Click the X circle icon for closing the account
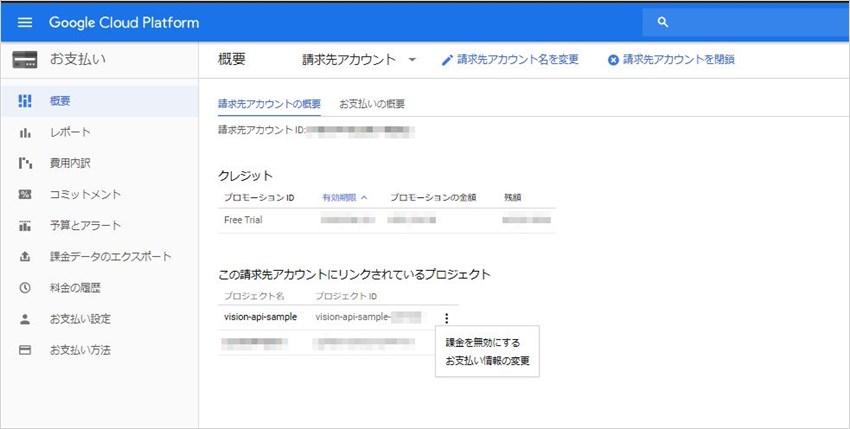This screenshot has width=850, height=429. [x=613, y=60]
